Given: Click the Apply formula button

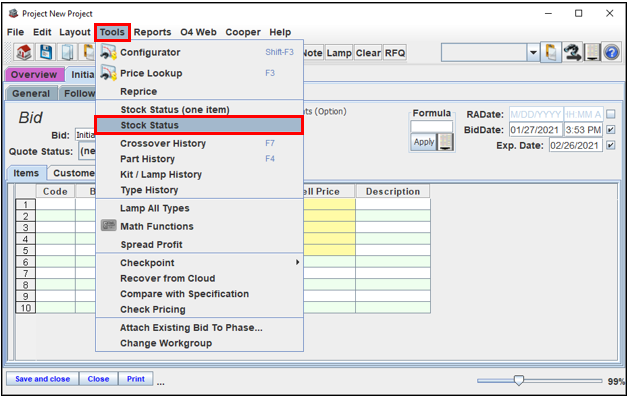Looking at the screenshot, I should point(424,142).
